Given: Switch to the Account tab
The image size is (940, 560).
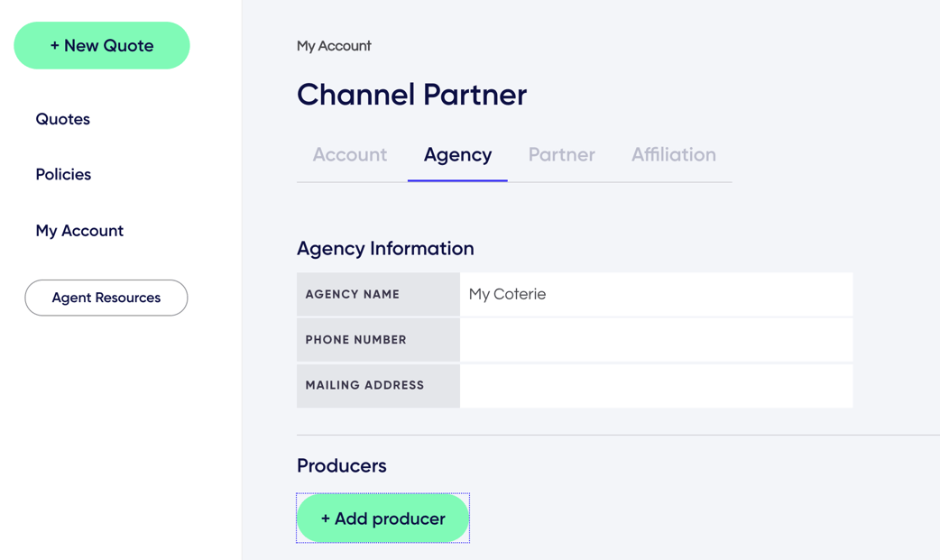Looking at the screenshot, I should tap(350, 154).
